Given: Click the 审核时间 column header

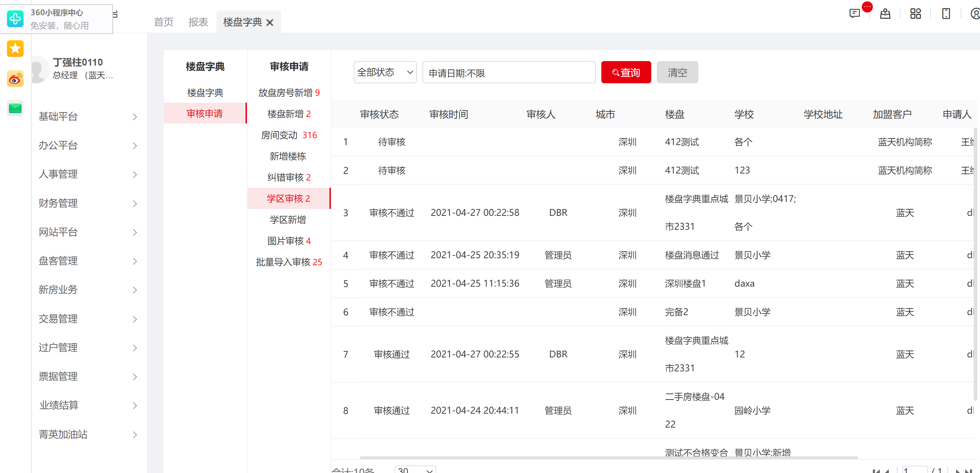Looking at the screenshot, I should pyautogui.click(x=448, y=114).
